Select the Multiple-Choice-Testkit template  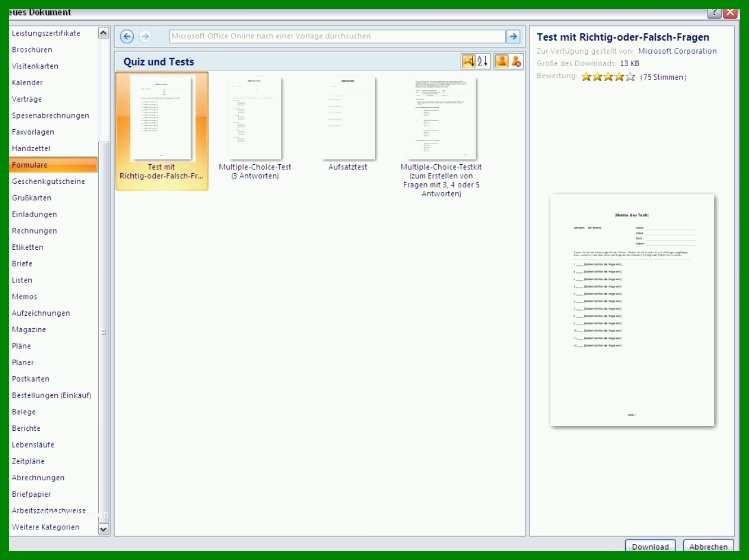[x=441, y=137]
